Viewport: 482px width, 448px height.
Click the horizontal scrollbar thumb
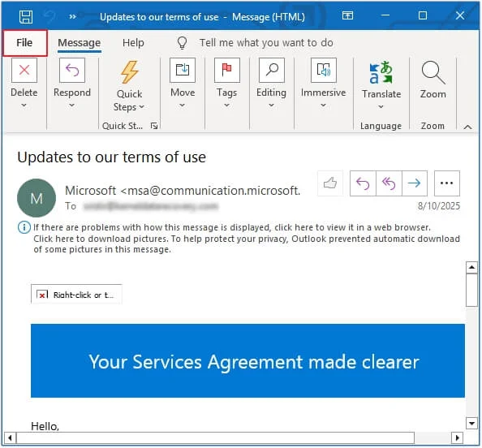click(x=215, y=437)
